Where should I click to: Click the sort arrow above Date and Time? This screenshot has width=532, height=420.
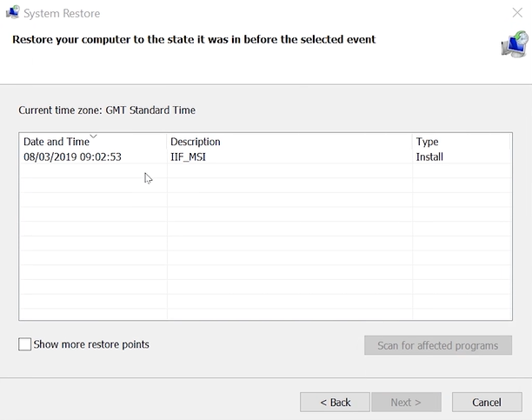tap(93, 136)
